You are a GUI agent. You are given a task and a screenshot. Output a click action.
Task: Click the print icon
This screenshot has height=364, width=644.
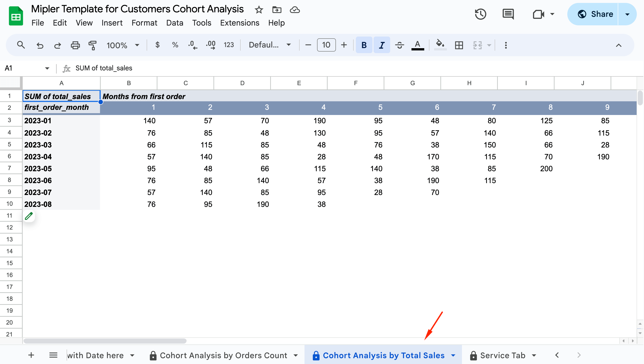tap(75, 45)
